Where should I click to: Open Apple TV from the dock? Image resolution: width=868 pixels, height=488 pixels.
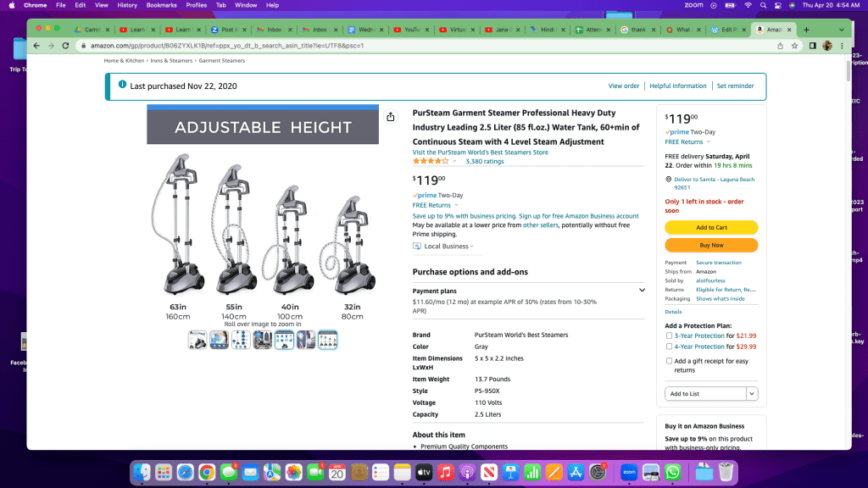click(x=424, y=473)
